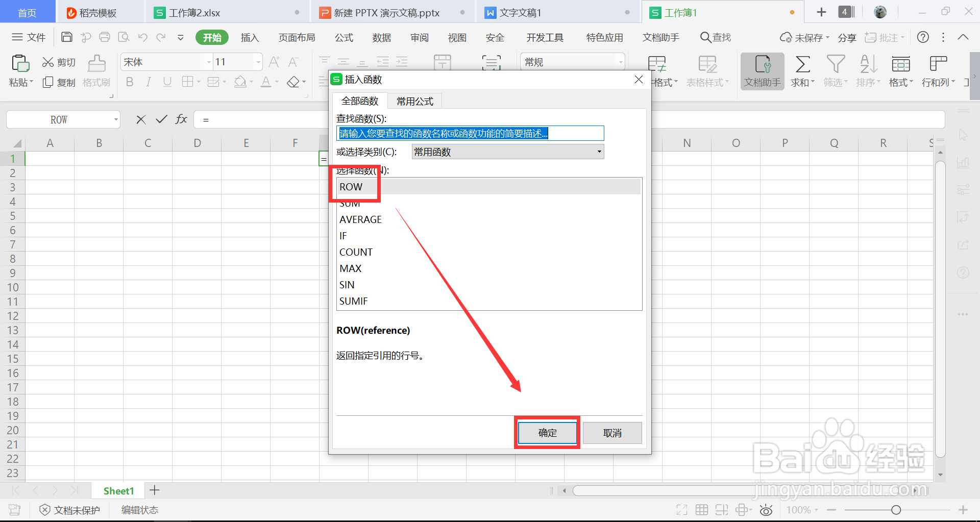The height and width of the screenshot is (522, 980).
Task: Toggle Bold formatting
Action: click(x=130, y=82)
